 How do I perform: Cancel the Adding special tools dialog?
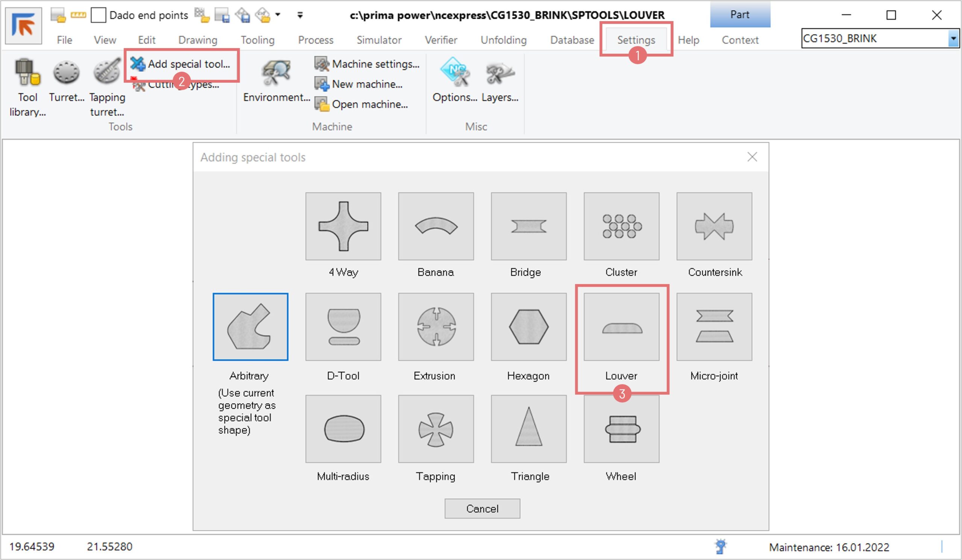tap(482, 509)
